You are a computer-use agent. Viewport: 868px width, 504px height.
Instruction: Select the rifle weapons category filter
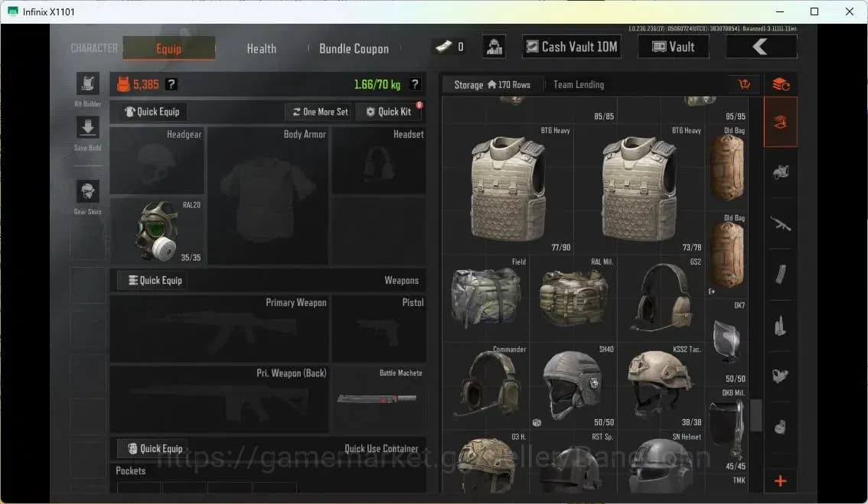(781, 224)
